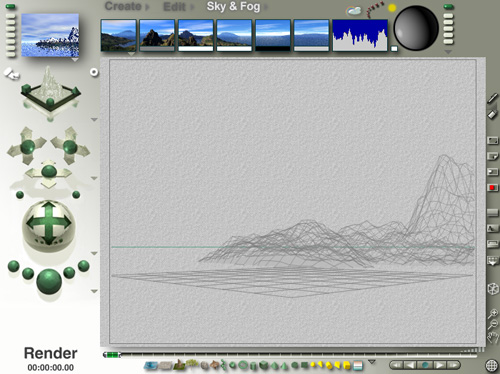Click the Zoom Out magnifier tool

tap(493, 324)
